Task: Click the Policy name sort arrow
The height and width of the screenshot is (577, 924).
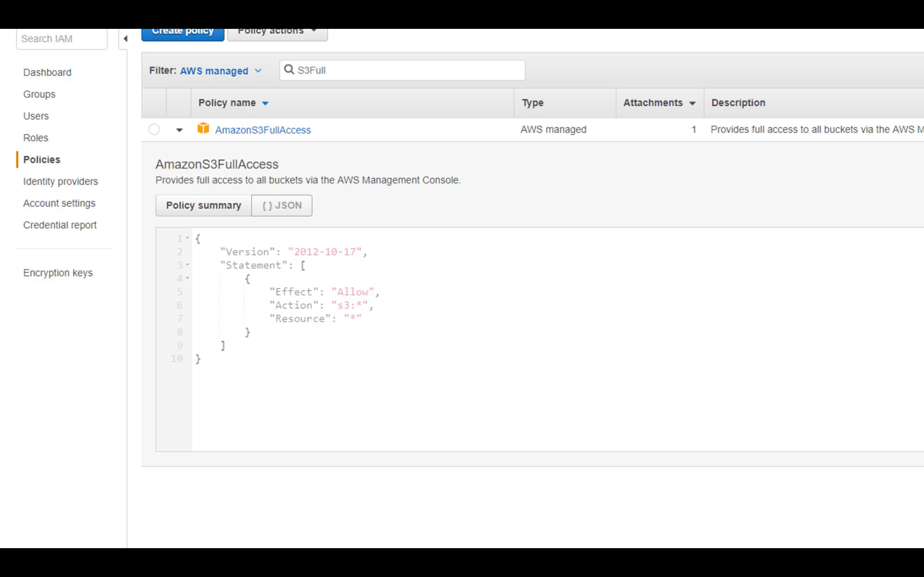Action: click(x=265, y=103)
